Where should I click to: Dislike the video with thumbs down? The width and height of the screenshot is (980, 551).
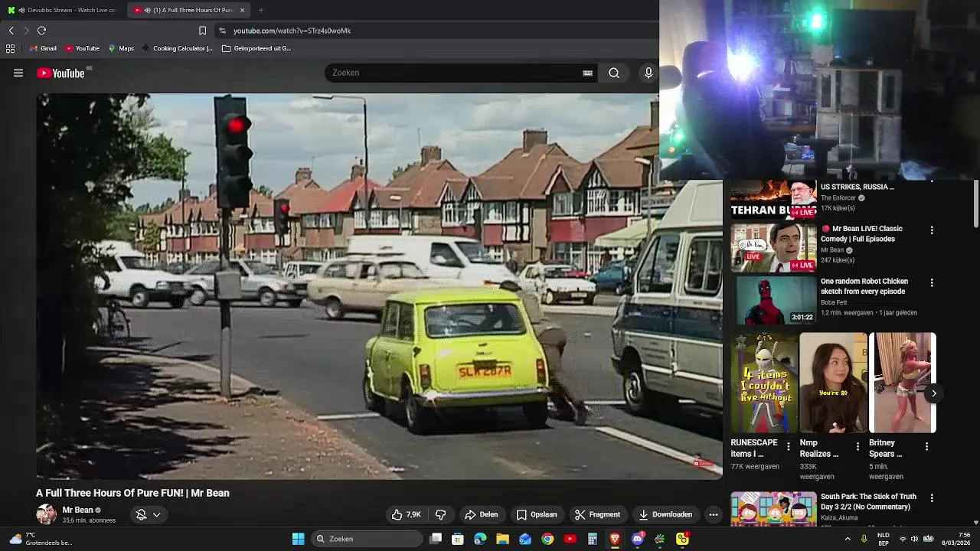pos(440,514)
